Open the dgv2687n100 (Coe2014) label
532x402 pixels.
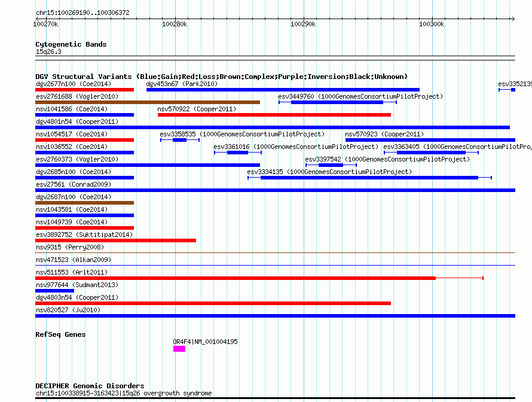click(x=74, y=197)
